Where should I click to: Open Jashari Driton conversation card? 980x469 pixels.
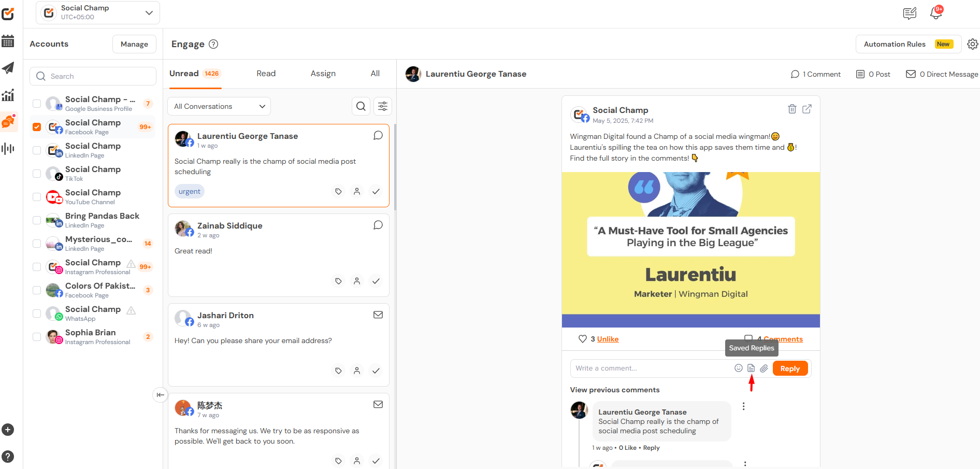(x=279, y=345)
